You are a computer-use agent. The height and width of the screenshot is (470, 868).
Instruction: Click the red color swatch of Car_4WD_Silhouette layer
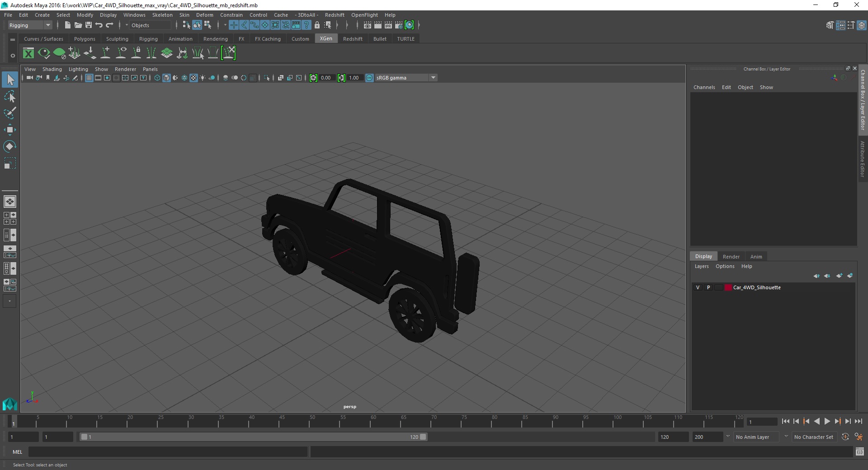(728, 287)
